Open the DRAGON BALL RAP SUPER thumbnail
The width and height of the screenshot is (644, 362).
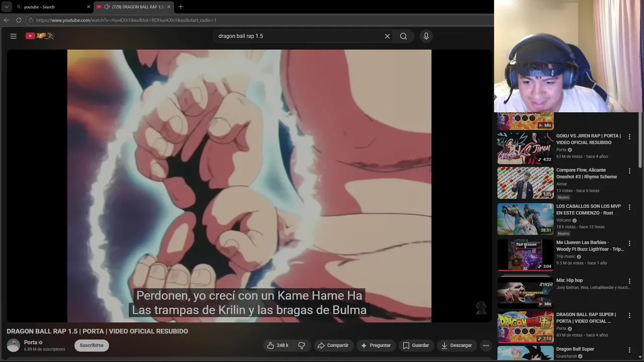(x=525, y=327)
